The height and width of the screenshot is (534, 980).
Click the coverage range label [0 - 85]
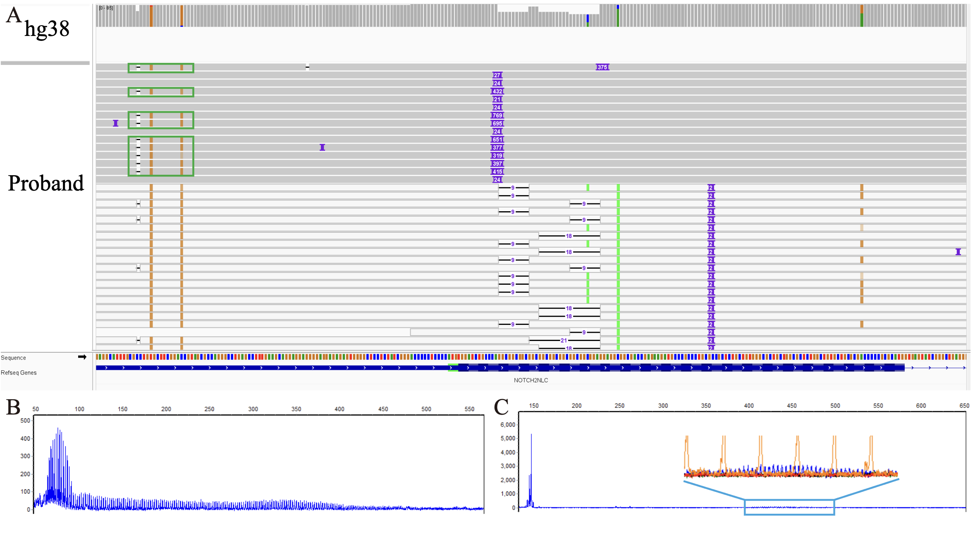[x=106, y=8]
